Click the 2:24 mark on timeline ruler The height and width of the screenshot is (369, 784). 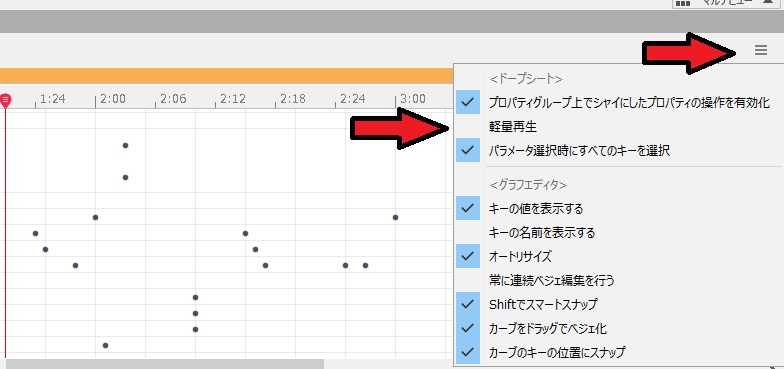pyautogui.click(x=353, y=98)
